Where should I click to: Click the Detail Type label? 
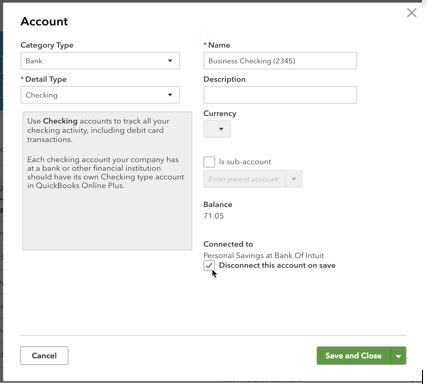pos(46,79)
